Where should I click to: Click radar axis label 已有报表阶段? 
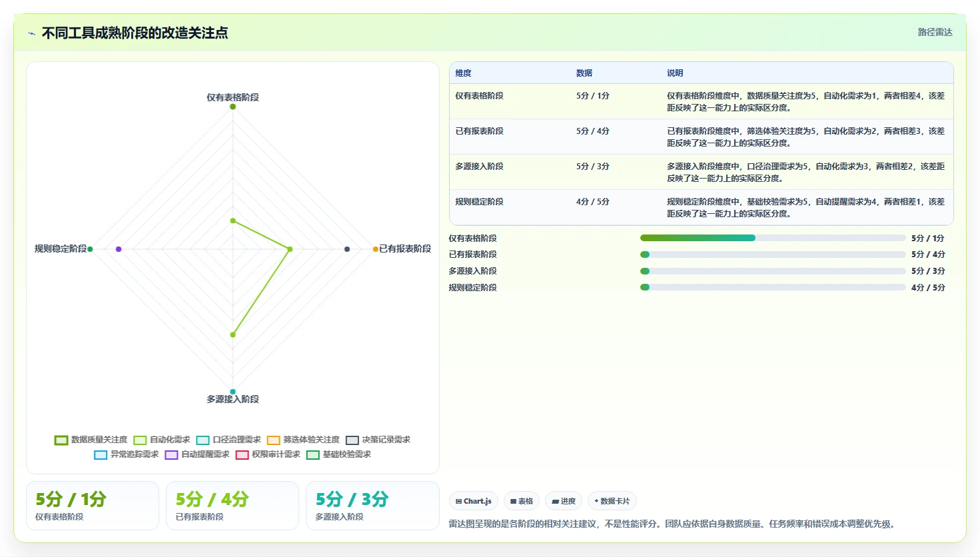405,249
